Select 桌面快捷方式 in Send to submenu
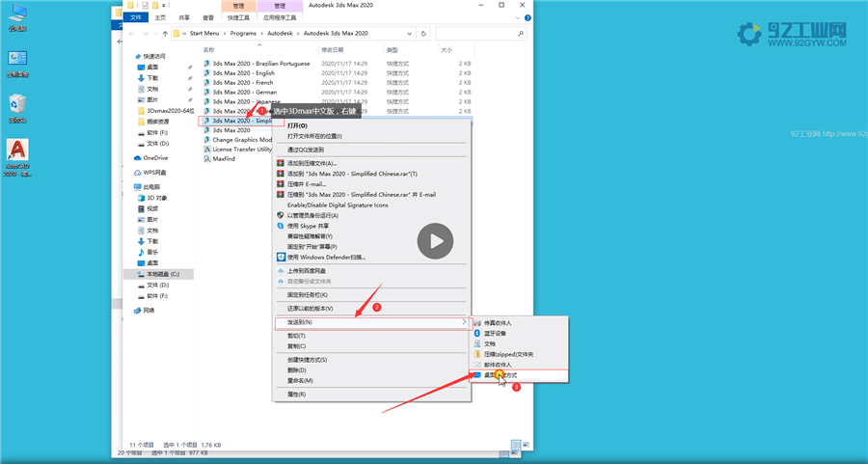The width and height of the screenshot is (868, 464). 519,375
